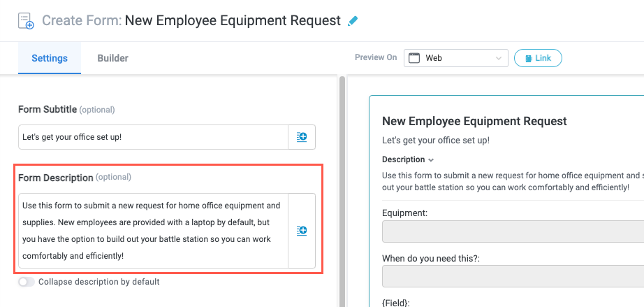The image size is (644, 307).
Task: Click the browser window icon in Preview selector
Action: 414,58
